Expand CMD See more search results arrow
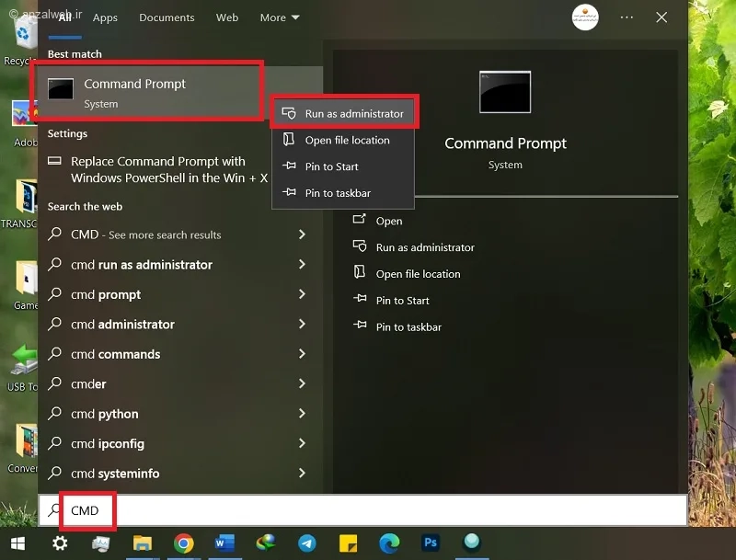The image size is (736, 560). click(x=303, y=234)
